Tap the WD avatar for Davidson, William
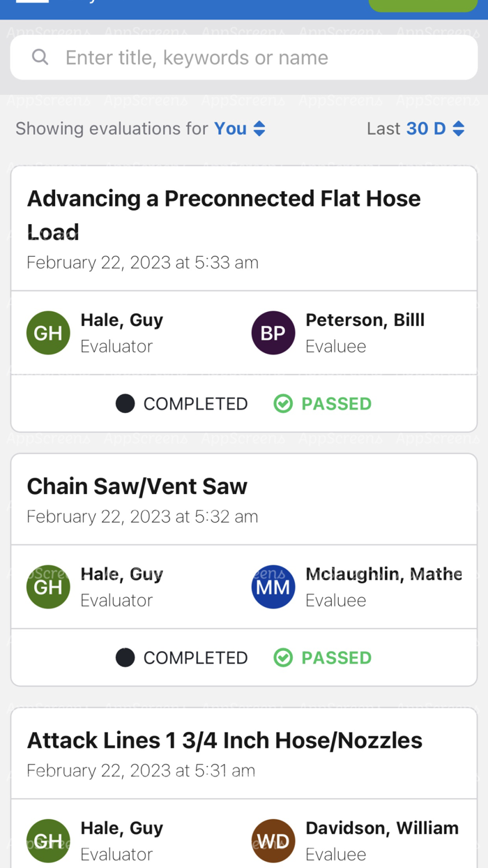The height and width of the screenshot is (868, 488). pos(273,840)
